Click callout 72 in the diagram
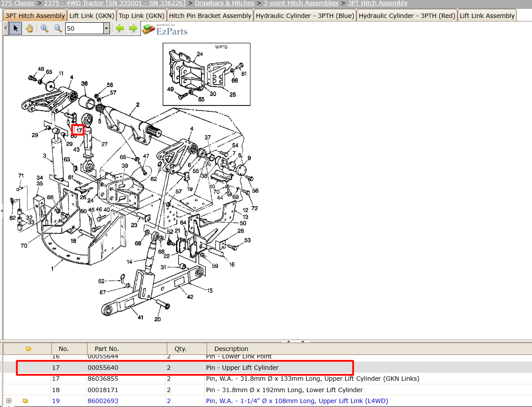This screenshot has height=407, width=532. (254, 208)
